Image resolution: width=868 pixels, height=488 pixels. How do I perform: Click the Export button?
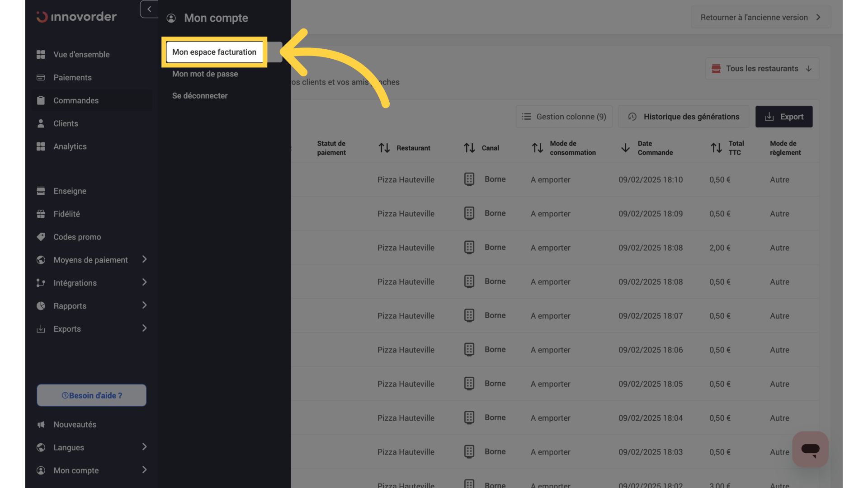coord(784,117)
